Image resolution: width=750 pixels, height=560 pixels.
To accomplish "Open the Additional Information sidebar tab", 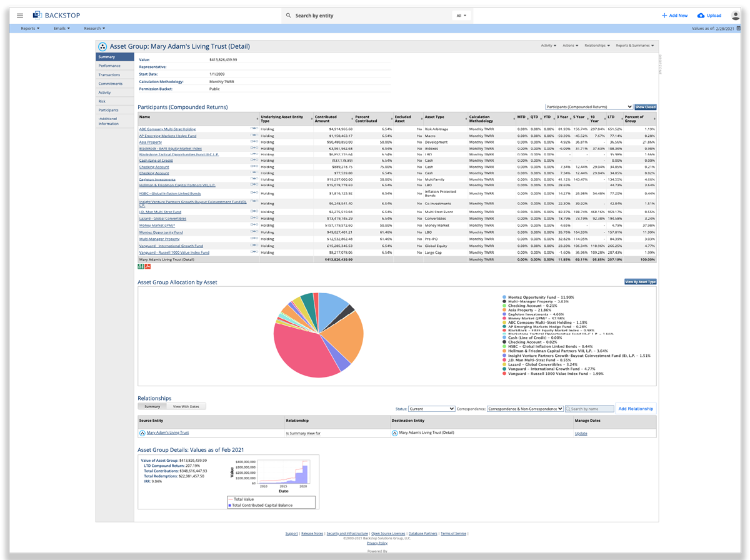I will [x=115, y=121].
